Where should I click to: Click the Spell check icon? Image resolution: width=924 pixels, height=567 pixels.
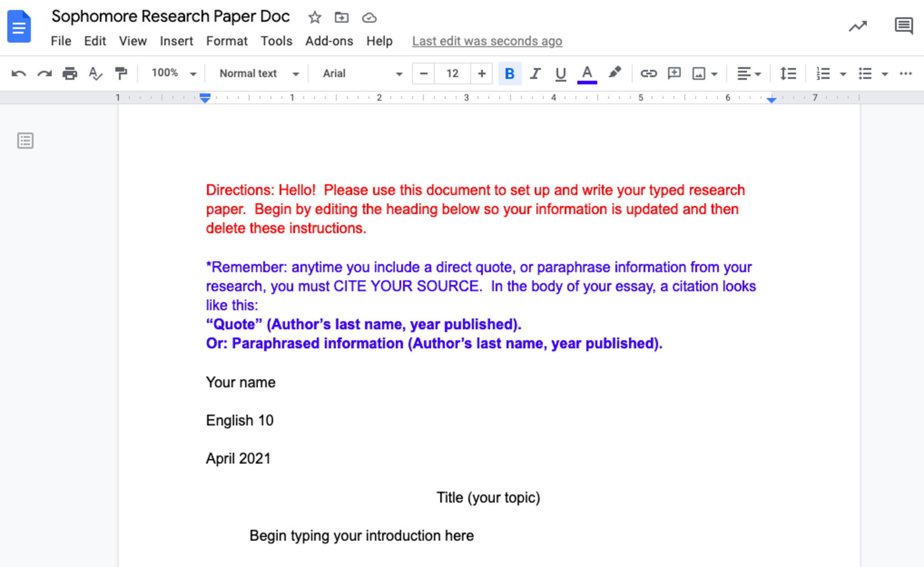95,74
